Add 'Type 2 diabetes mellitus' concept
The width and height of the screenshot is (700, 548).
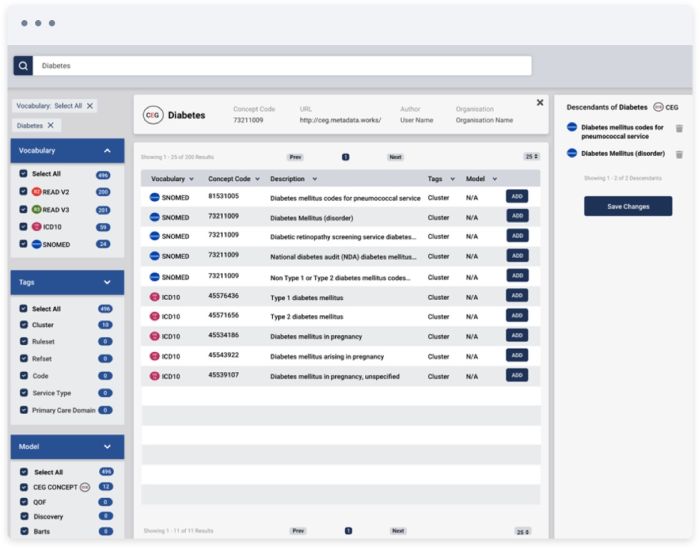click(517, 316)
